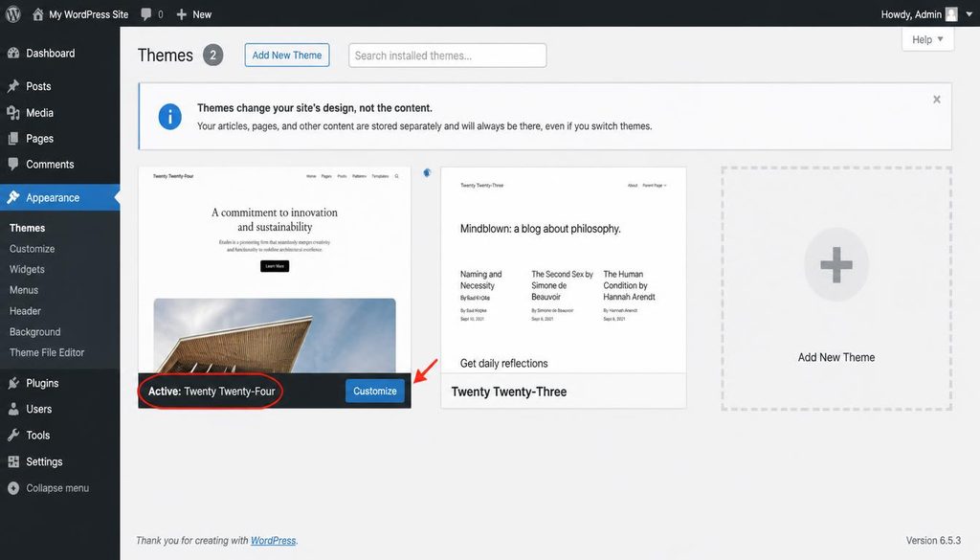980x560 pixels.
Task: Click the large plus icon for new theme
Action: 836,264
